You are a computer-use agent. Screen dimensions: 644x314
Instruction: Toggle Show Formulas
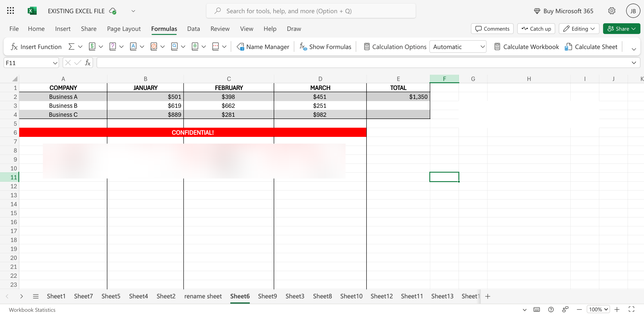click(x=325, y=47)
